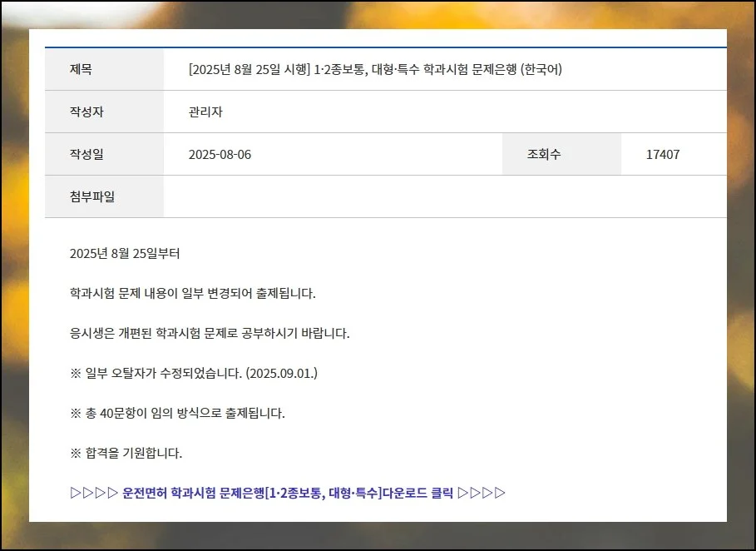Click the line 합격을 기원합니다
Viewport: 756px width, 551px height.
126,453
